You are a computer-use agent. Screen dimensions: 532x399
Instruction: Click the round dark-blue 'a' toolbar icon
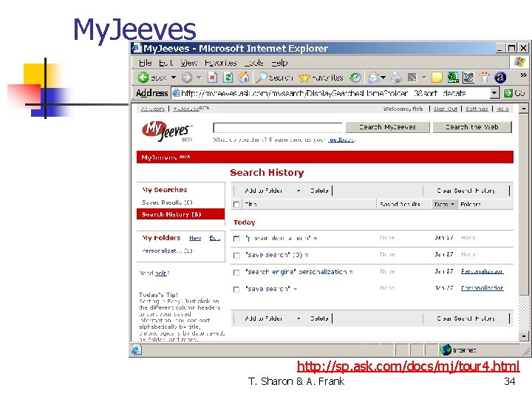(500, 78)
